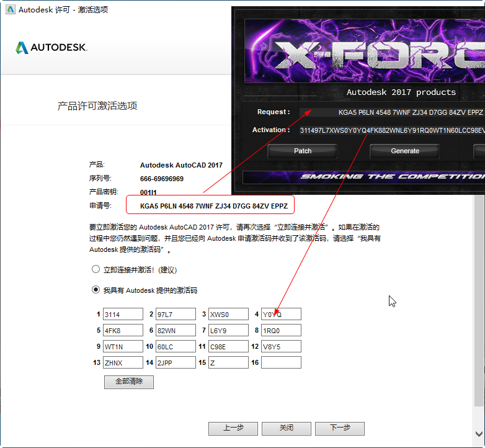485x448 pixels.
Task: Select activation code box 12 containing V8Y5
Action: pyautogui.click(x=281, y=347)
